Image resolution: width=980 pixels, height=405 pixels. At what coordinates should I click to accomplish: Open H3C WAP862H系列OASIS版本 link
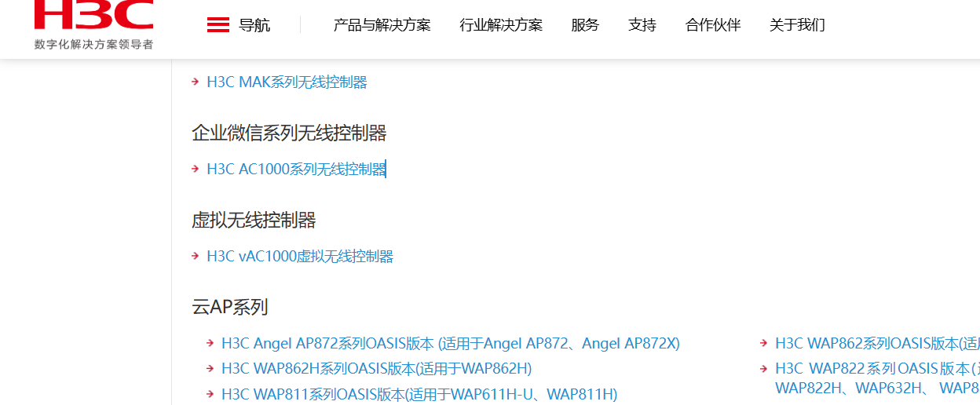(x=377, y=368)
